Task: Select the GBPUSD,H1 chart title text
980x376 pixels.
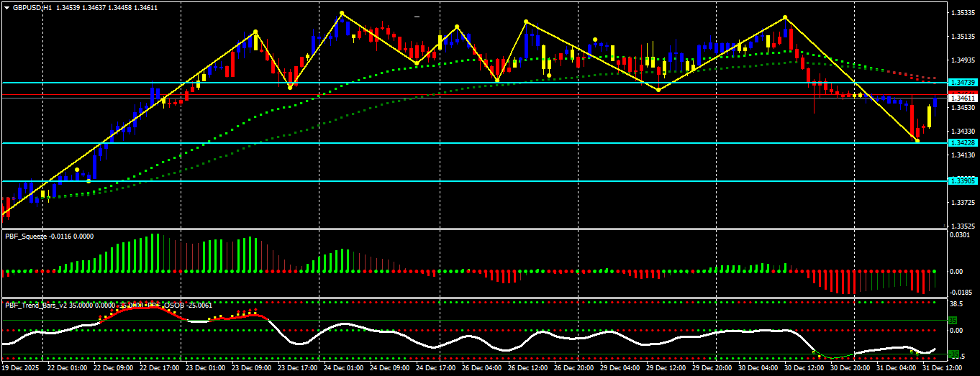Action: pyautogui.click(x=32, y=7)
